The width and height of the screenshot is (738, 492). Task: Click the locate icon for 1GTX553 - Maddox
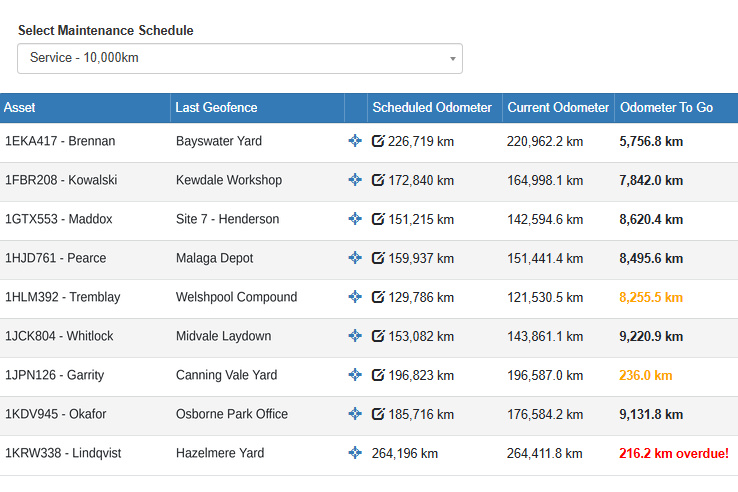(355, 219)
